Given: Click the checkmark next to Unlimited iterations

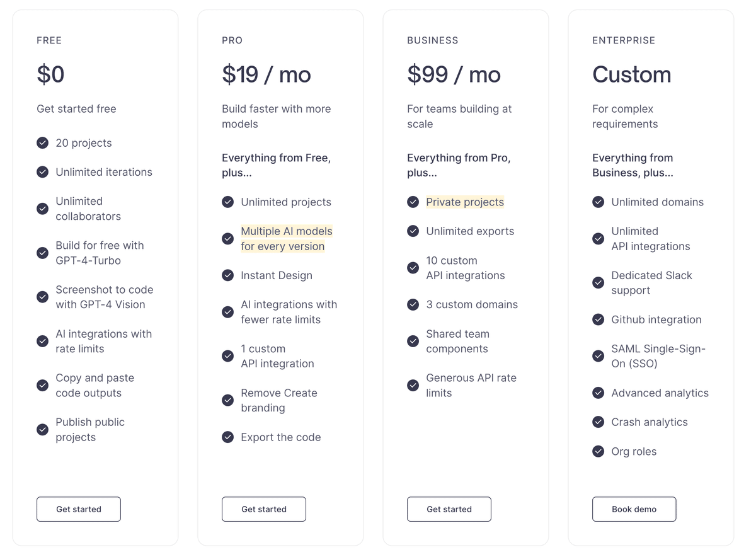Looking at the screenshot, I should click(x=42, y=172).
